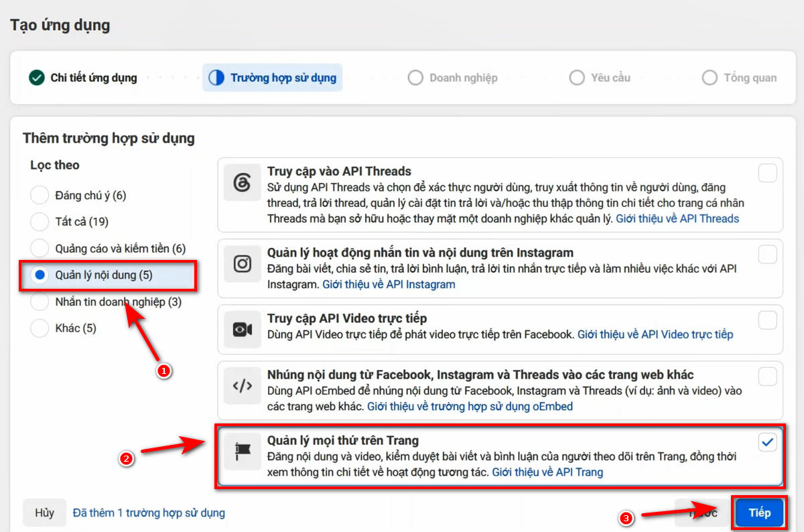Open Giới thiệu về trường hợp sử dụng oEmbed link
The width and height of the screenshot is (804, 532).
click(470, 406)
